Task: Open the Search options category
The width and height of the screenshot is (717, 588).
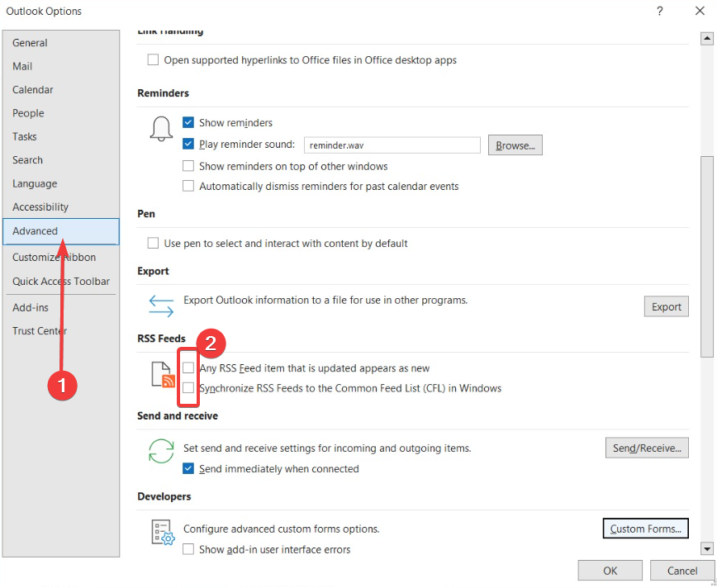Action: tap(61, 160)
